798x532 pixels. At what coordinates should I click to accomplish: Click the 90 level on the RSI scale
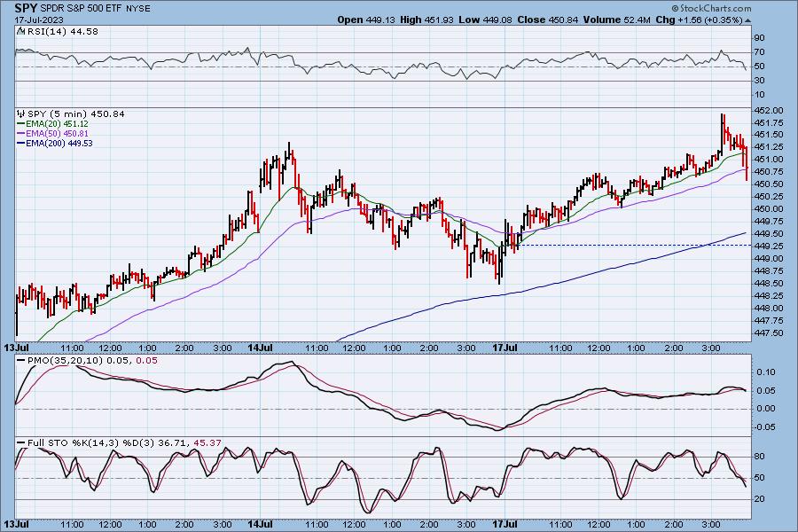[x=759, y=37]
